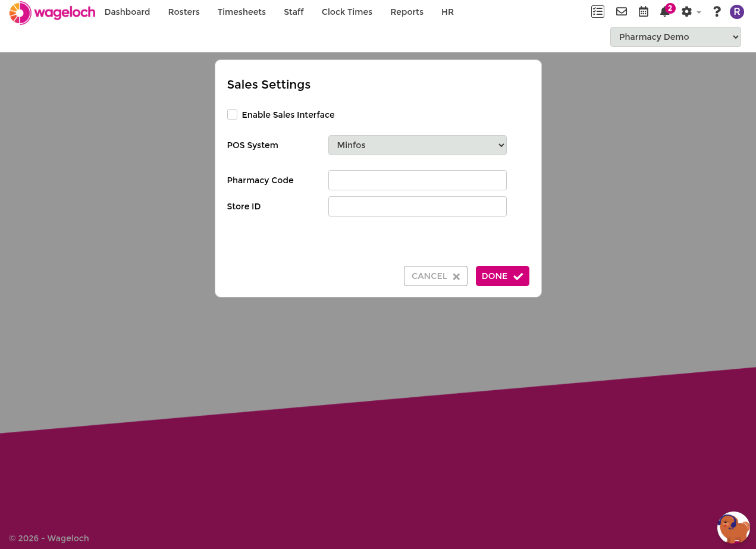
Task: Click the Store ID label
Action: (x=244, y=206)
